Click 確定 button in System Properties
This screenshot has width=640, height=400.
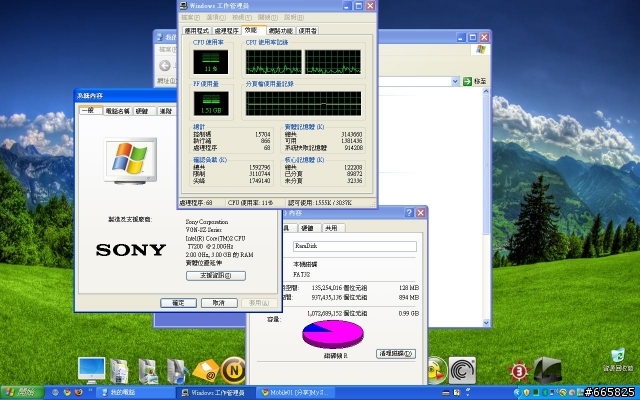[178, 303]
